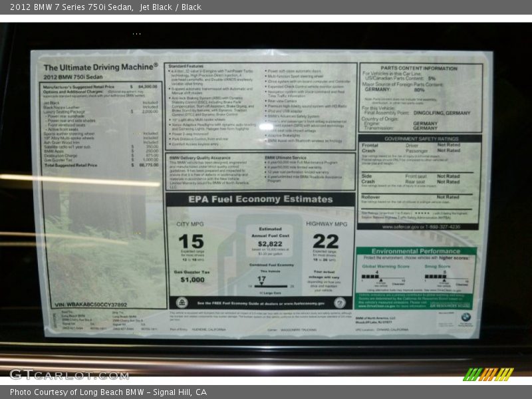Click the EPA seal beside fuel guide text
This screenshot has height=399, width=532.
[x=182, y=303]
